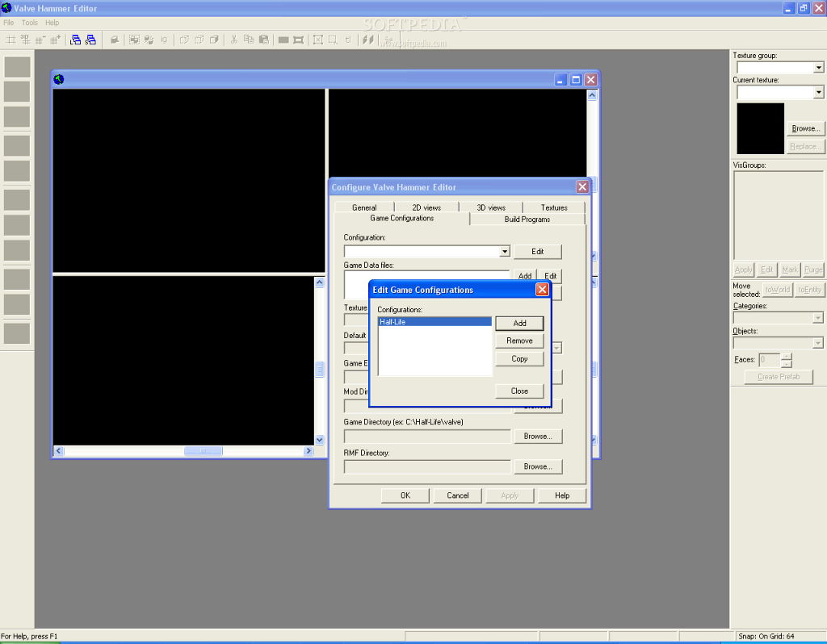Viewport: 827px width, 644px height.
Task: Toggle the ignore groups 'ig' icon
Action: 164,40
